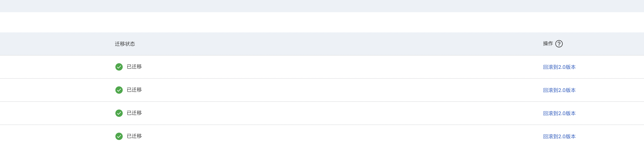Click the help icon beside 操作
Screen dimensions: 644x146
pyautogui.click(x=559, y=44)
